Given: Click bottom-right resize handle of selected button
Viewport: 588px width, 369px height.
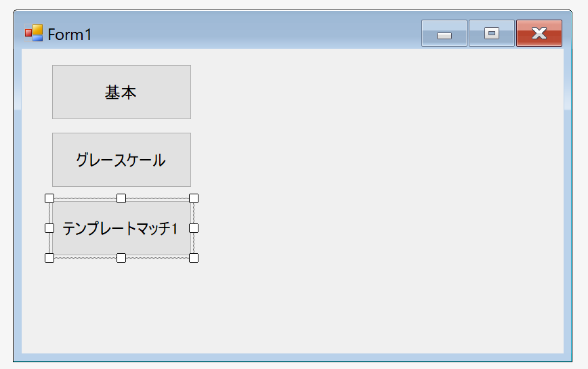Looking at the screenshot, I should coord(194,258).
